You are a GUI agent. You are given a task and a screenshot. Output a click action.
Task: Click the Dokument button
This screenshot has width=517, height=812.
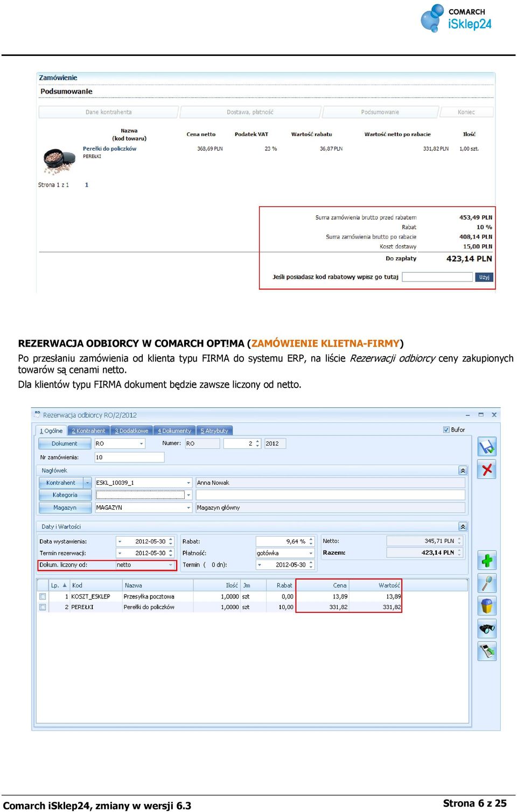pyautogui.click(x=65, y=443)
